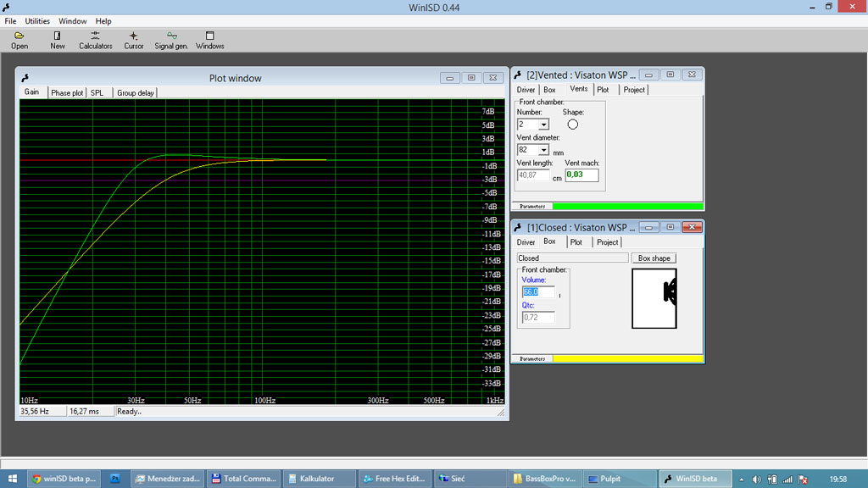Open Photoshop from the taskbar
The image size is (868, 488).
[115, 479]
